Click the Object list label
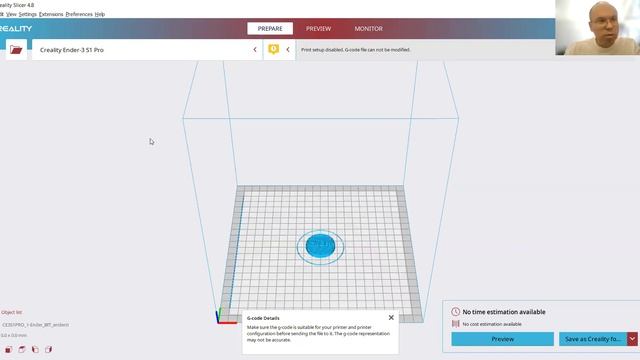The height and width of the screenshot is (360, 640). (11, 312)
